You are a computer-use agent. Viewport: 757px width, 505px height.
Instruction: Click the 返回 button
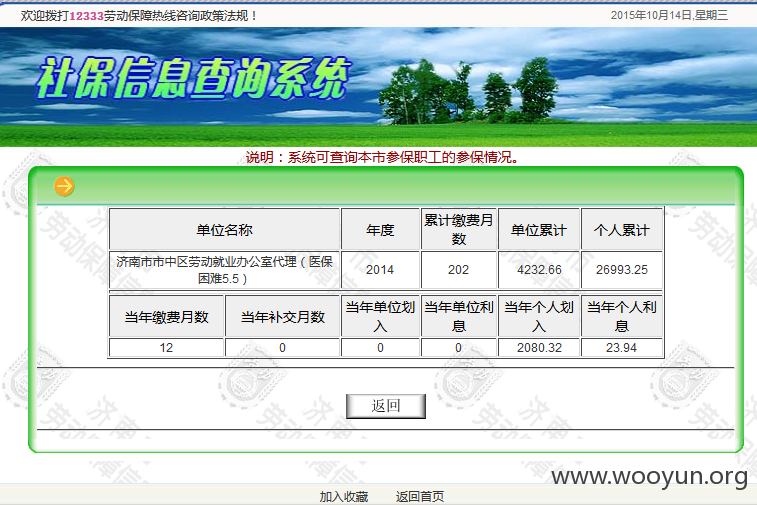(386, 406)
